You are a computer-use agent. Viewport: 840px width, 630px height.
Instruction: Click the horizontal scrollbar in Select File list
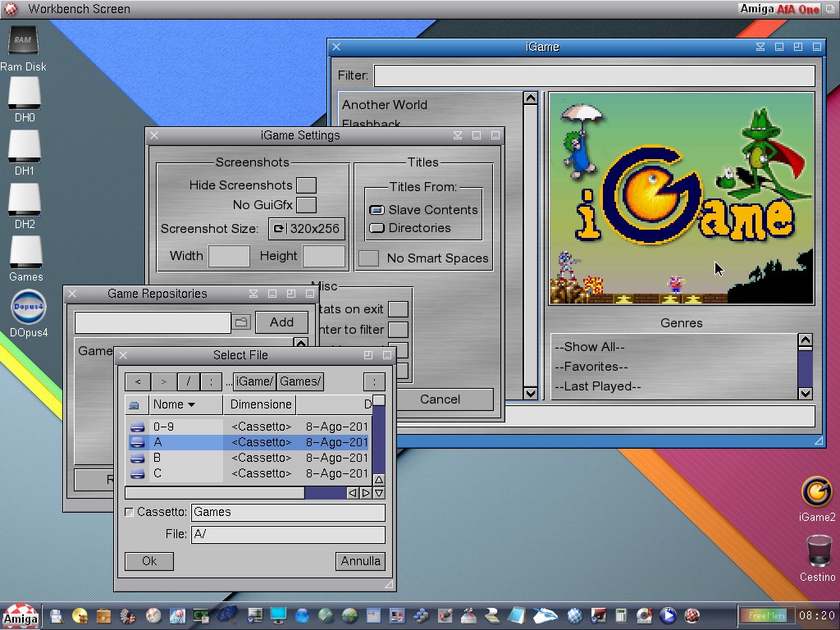[215, 493]
